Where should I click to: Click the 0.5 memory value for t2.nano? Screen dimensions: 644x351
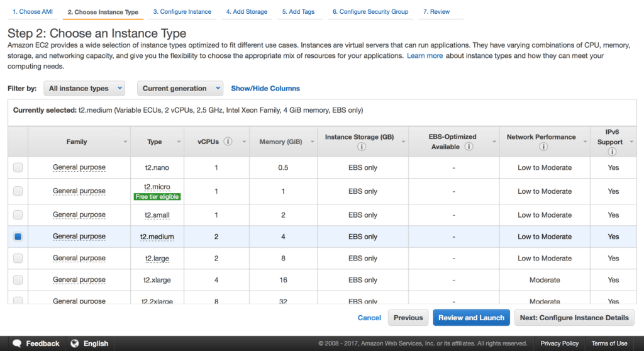point(283,167)
